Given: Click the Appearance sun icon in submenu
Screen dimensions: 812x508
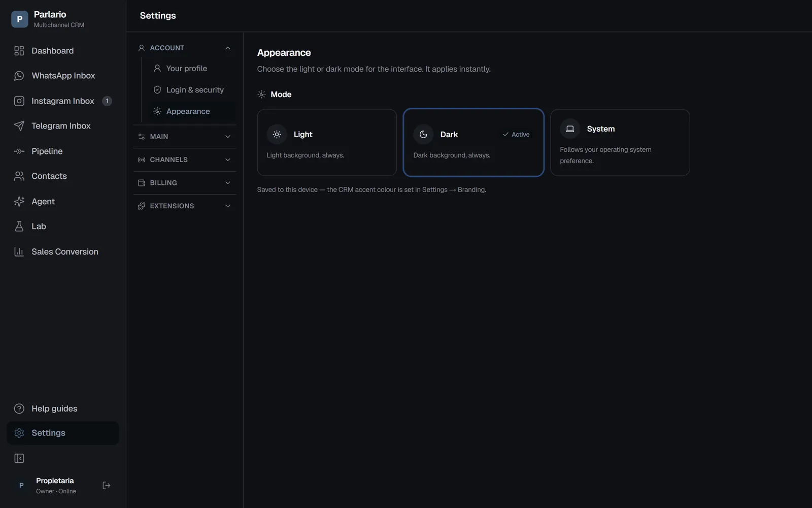Looking at the screenshot, I should [157, 111].
